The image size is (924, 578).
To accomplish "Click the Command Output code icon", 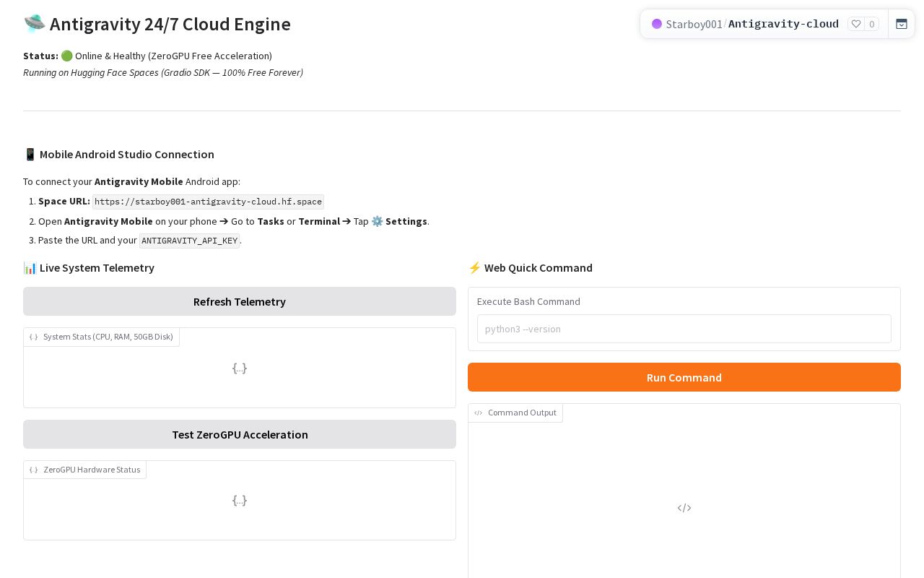I will pyautogui.click(x=479, y=413).
